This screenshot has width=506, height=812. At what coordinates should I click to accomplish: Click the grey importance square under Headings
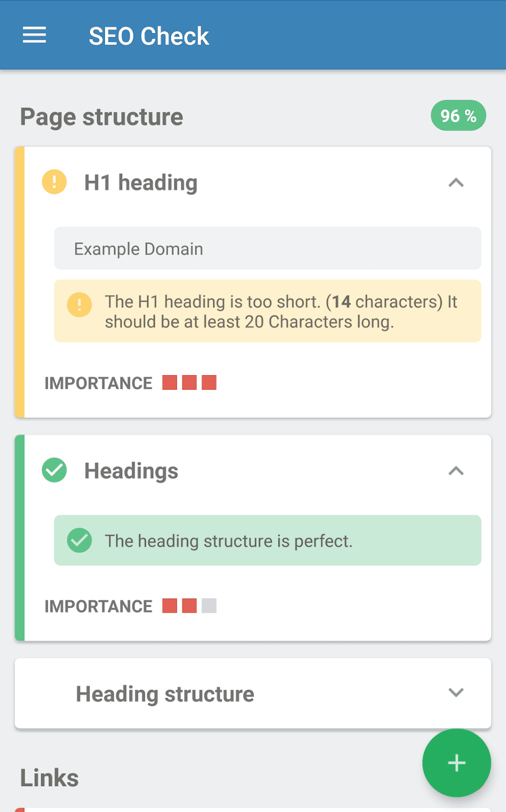(x=209, y=606)
